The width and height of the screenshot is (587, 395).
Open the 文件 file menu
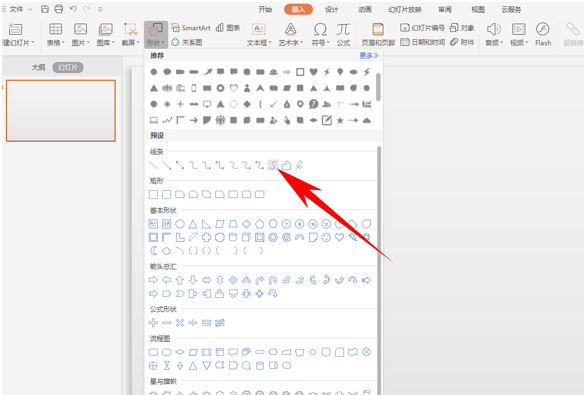point(17,9)
